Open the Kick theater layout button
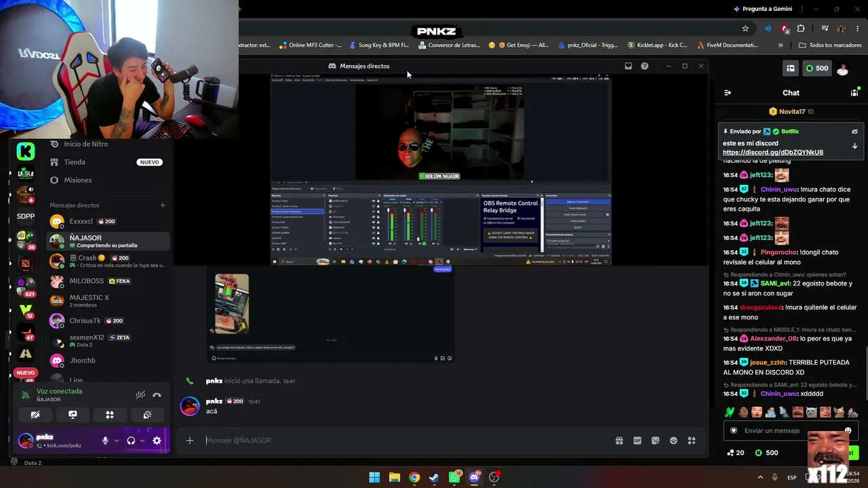 pyautogui.click(x=791, y=68)
